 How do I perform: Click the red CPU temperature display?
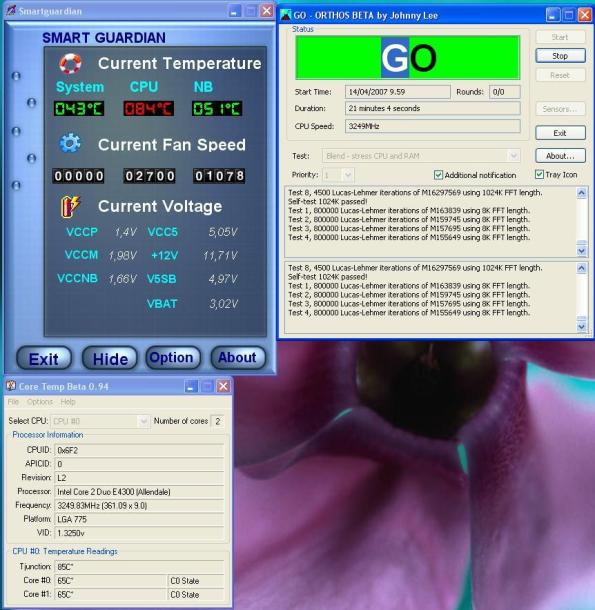(x=149, y=109)
